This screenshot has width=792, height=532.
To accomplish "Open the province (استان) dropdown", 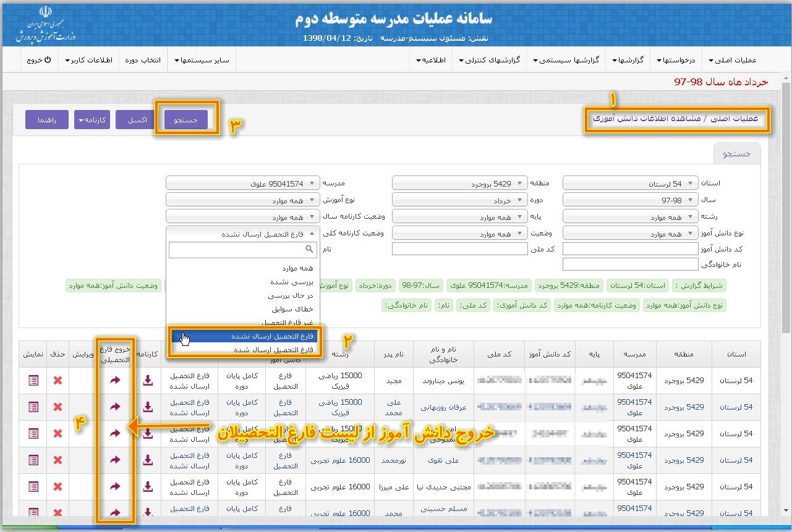I will click(630, 184).
